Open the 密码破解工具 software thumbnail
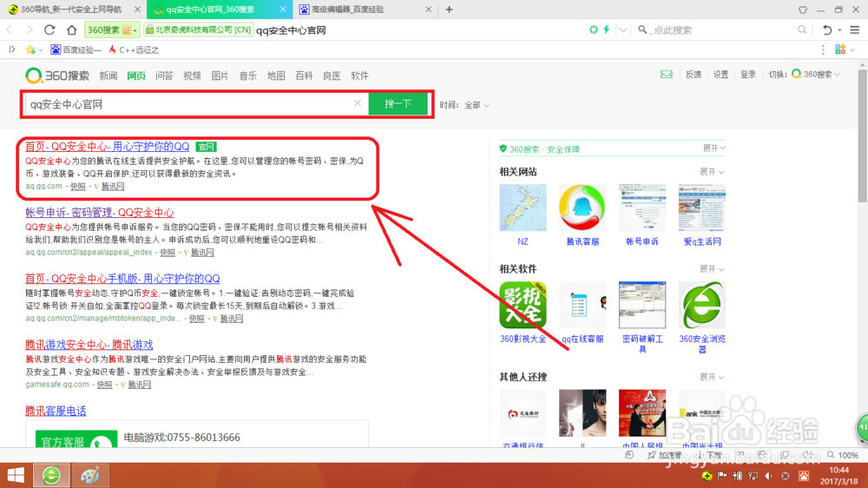868x488 pixels. (x=642, y=305)
